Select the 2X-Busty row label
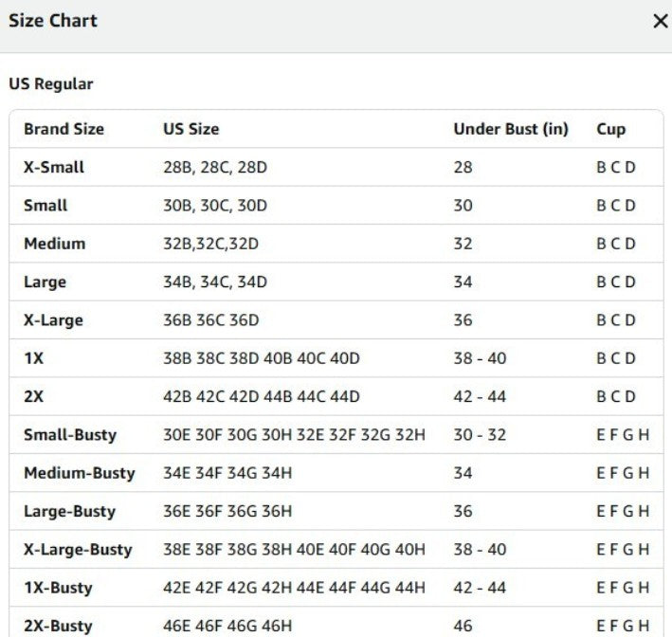The height and width of the screenshot is (637, 672). [58, 626]
